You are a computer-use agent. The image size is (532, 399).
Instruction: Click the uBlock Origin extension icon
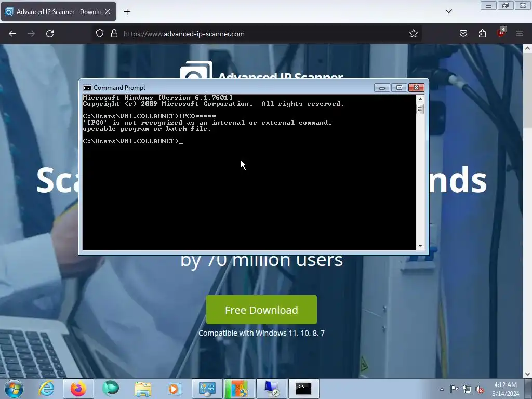pyautogui.click(x=501, y=33)
